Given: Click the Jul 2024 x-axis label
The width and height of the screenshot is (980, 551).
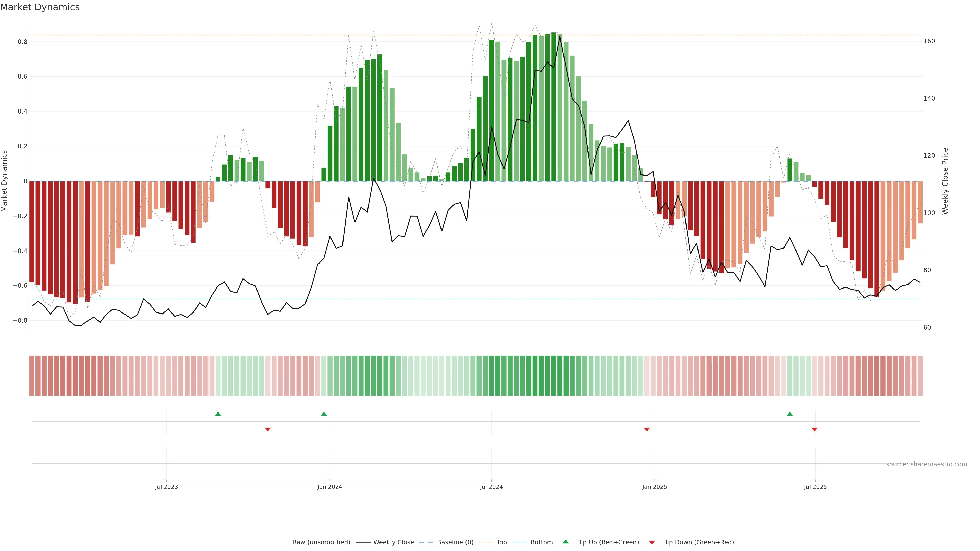Looking at the screenshot, I should pyautogui.click(x=491, y=487).
